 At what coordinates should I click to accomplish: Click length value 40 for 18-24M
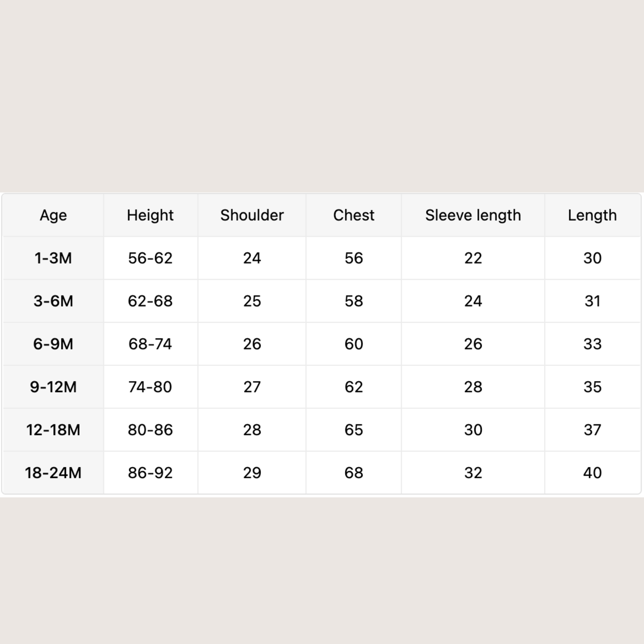(x=592, y=473)
